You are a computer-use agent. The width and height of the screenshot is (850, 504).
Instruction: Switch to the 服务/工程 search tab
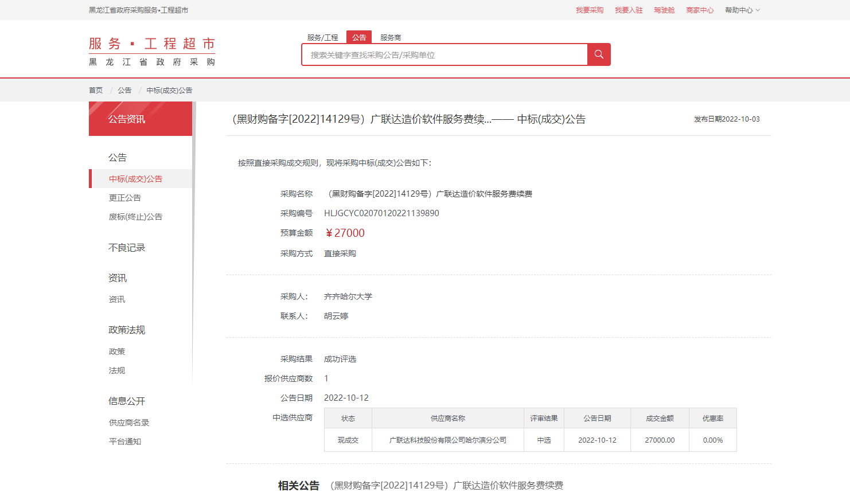pos(322,37)
